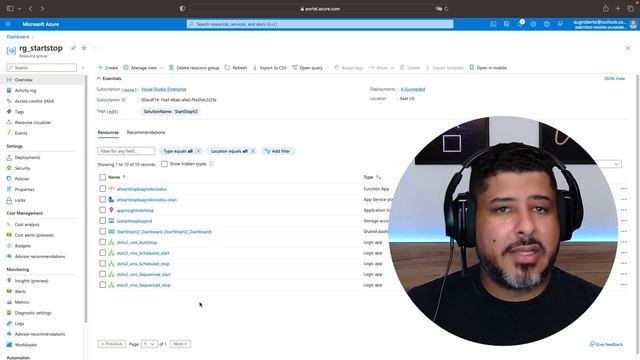Open the Safari sidebar dropdown arrow

(19, 9)
